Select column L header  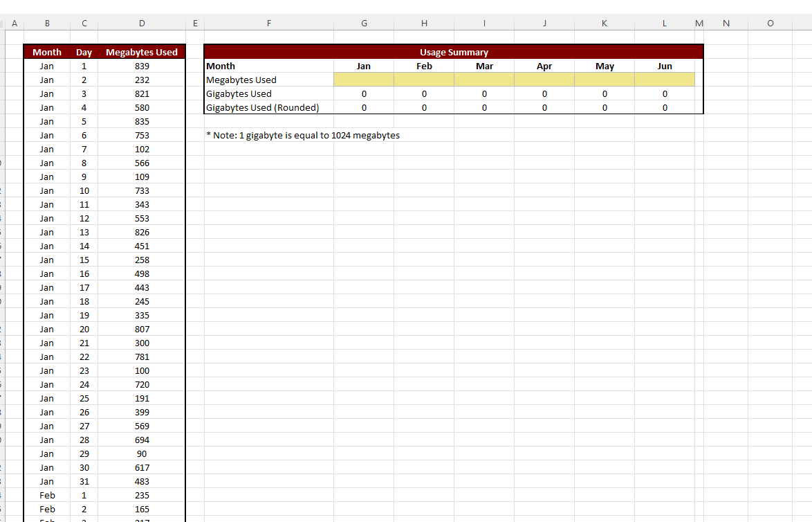(x=665, y=24)
